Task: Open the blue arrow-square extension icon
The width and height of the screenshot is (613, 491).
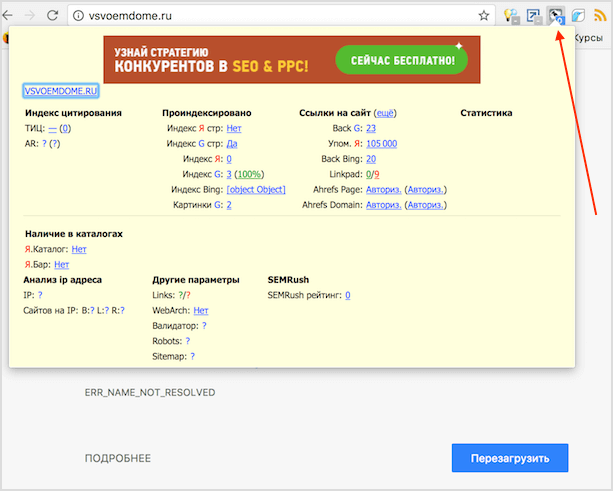Action: (534, 16)
